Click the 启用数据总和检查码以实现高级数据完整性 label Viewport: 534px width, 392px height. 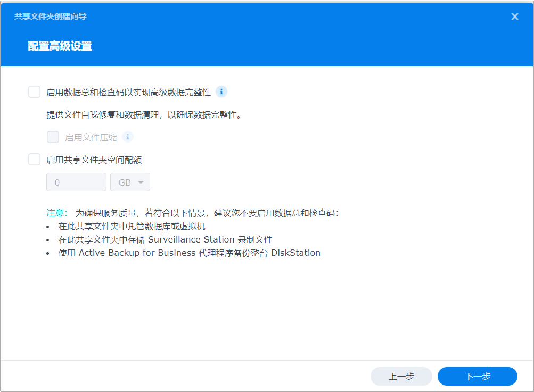(128, 92)
